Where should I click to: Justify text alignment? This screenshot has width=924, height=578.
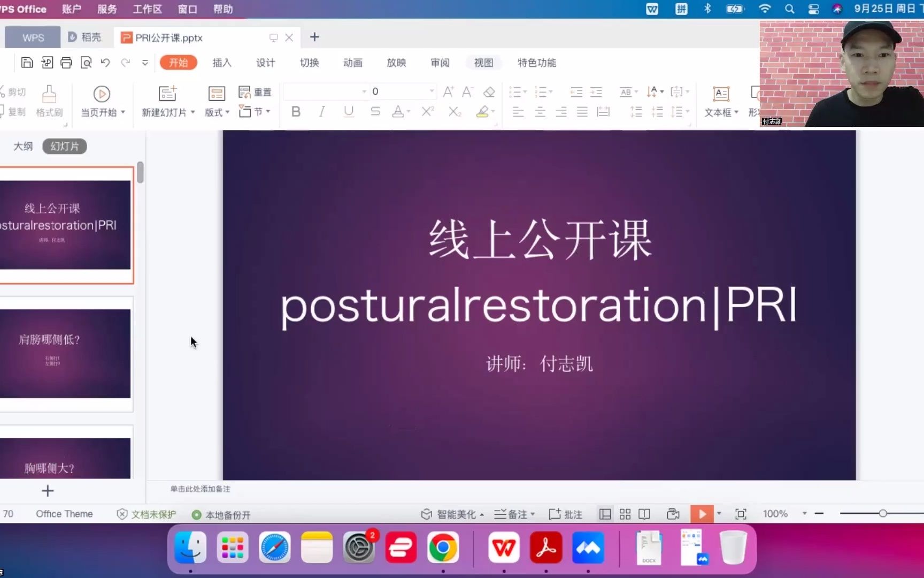(582, 111)
